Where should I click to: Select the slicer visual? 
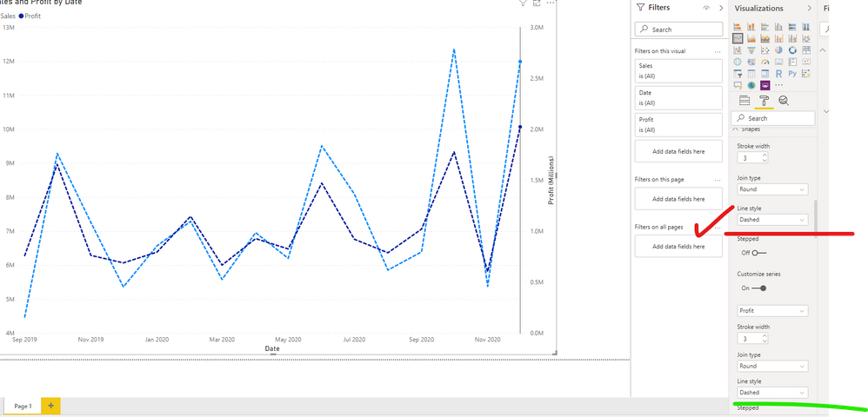click(738, 74)
